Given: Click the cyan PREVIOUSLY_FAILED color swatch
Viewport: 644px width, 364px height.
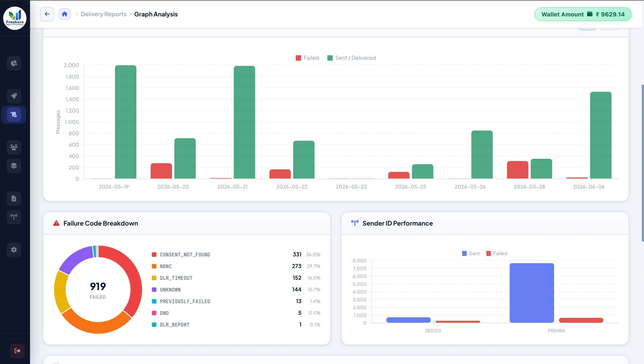Looking at the screenshot, I should click(x=154, y=301).
